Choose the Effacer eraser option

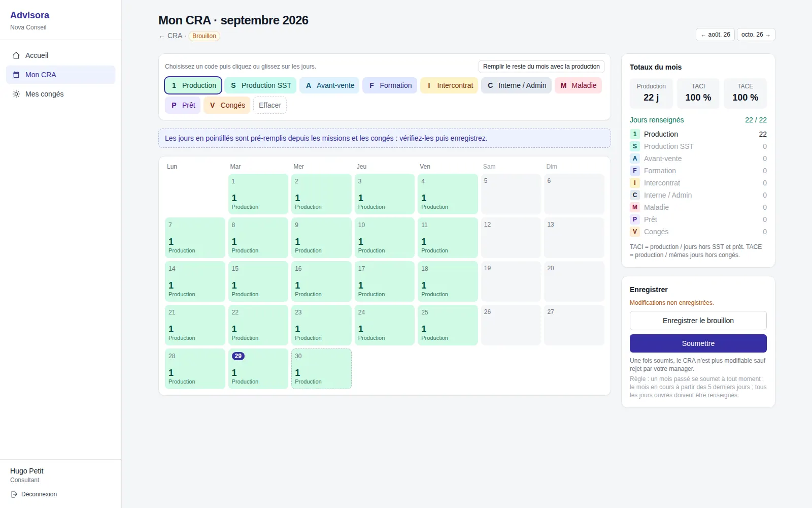click(x=270, y=105)
